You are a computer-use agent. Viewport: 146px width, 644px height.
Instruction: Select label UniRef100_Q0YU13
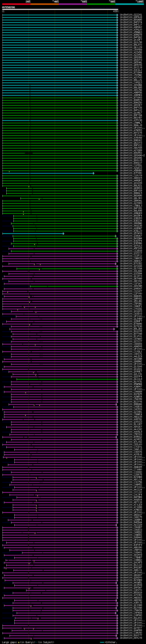[131, 246]
